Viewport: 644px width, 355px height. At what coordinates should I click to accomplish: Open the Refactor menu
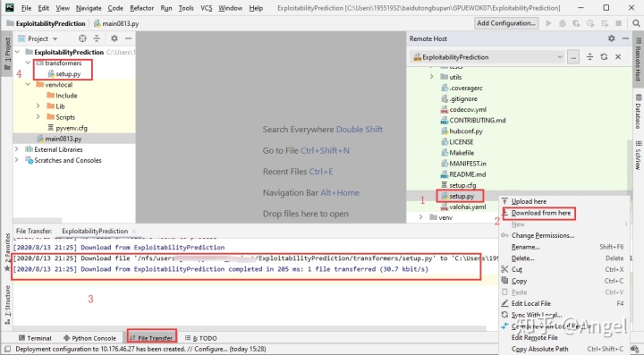[141, 8]
